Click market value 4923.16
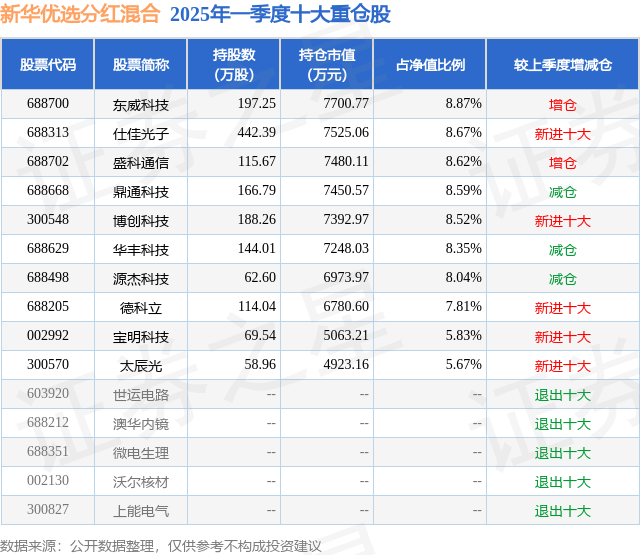This screenshot has width=640, height=555. (x=346, y=364)
